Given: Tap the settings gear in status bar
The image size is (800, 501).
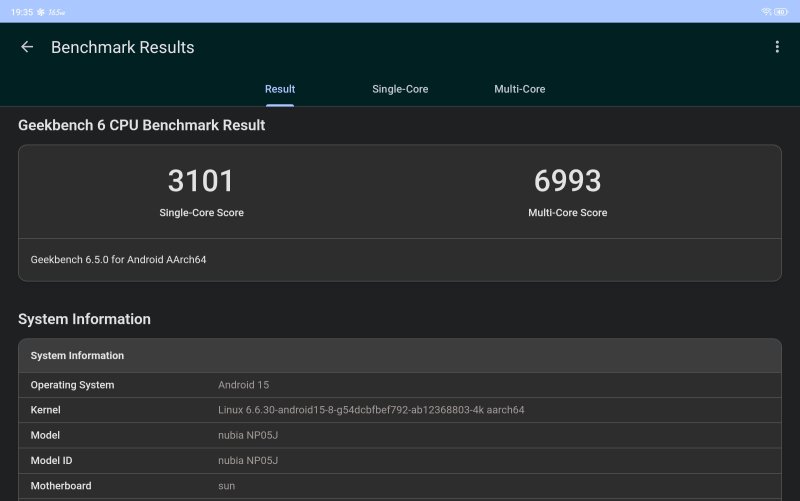Looking at the screenshot, I should click(39, 11).
